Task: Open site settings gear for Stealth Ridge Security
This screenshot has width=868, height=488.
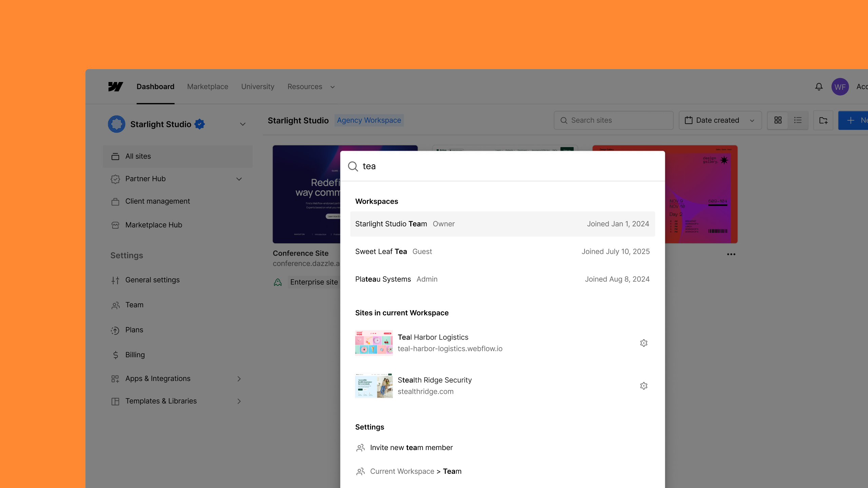Action: click(644, 386)
